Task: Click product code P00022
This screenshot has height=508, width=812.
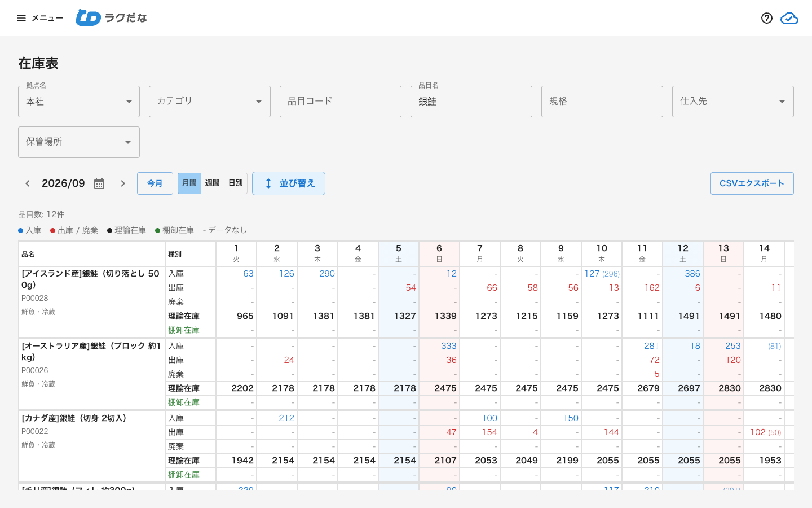Action: (x=35, y=431)
